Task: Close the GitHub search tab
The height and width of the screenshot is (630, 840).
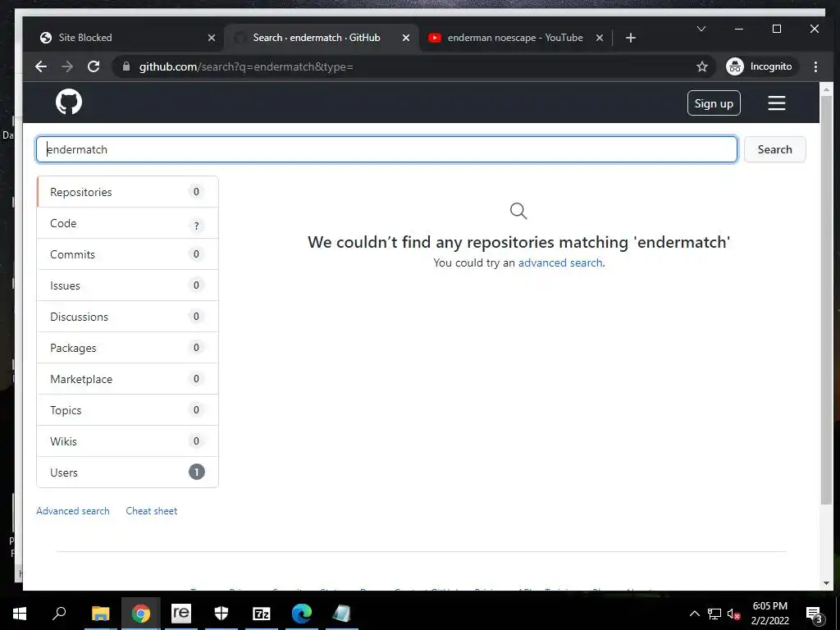Action: [x=405, y=38]
